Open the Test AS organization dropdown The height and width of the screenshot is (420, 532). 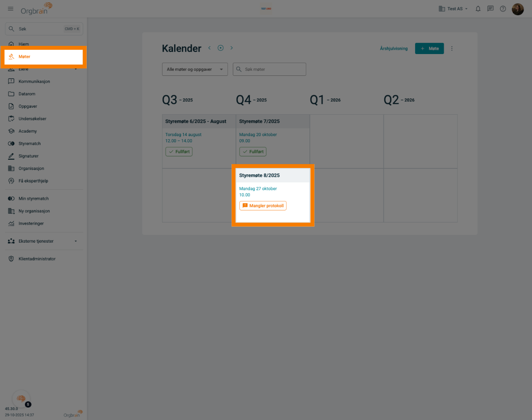coord(453,9)
